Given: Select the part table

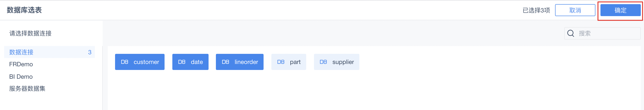Looking at the screenshot, I should click(x=289, y=62).
